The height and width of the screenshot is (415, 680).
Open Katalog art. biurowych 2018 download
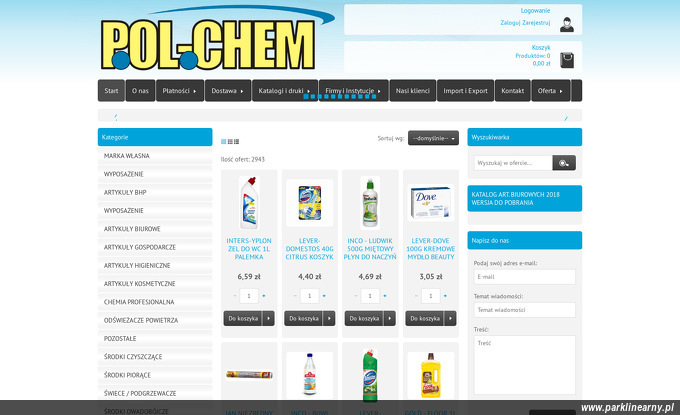524,199
